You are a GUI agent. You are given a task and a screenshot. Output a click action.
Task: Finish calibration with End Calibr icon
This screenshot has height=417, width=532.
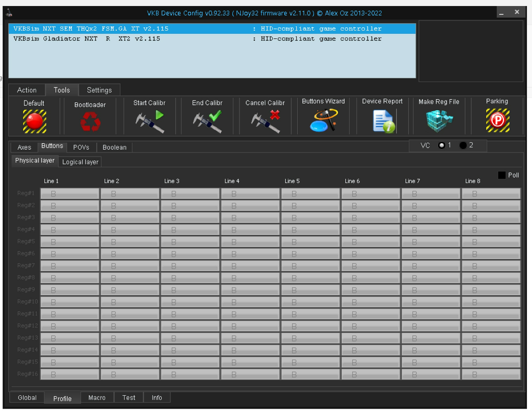click(x=207, y=121)
